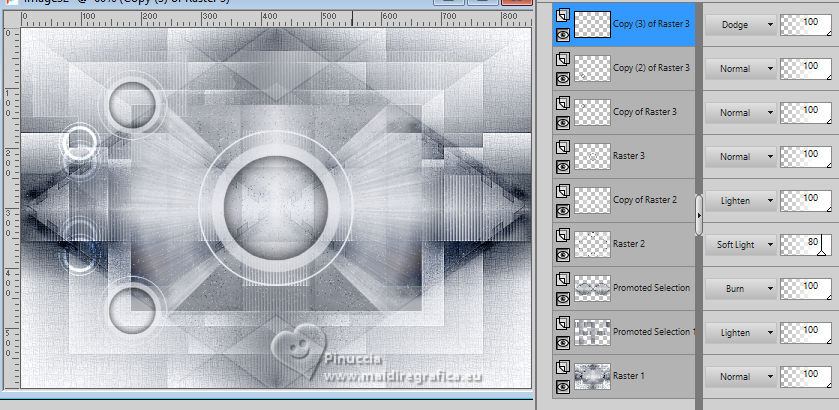Image resolution: width=839 pixels, height=410 pixels.
Task: Toggle visibility of Raster 1 layer
Action: click(x=562, y=386)
